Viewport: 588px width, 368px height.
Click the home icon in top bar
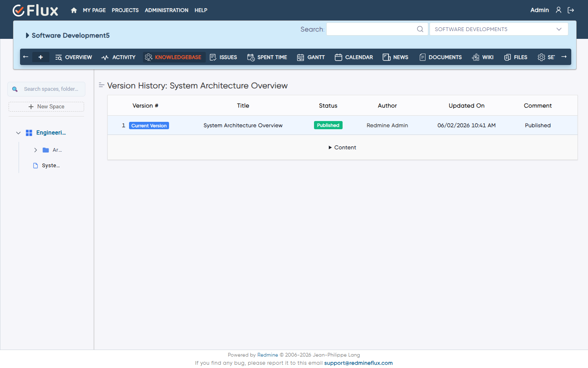[x=74, y=10]
